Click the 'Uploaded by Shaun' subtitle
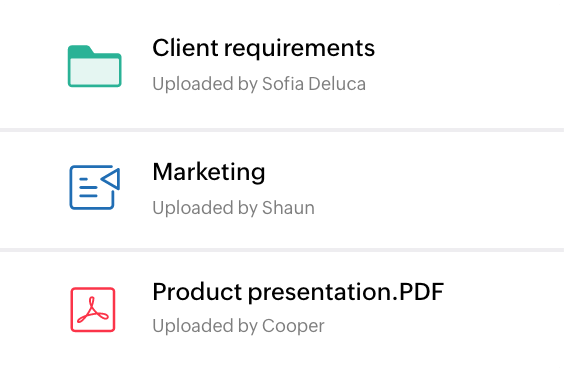The width and height of the screenshot is (564, 372). click(x=233, y=208)
